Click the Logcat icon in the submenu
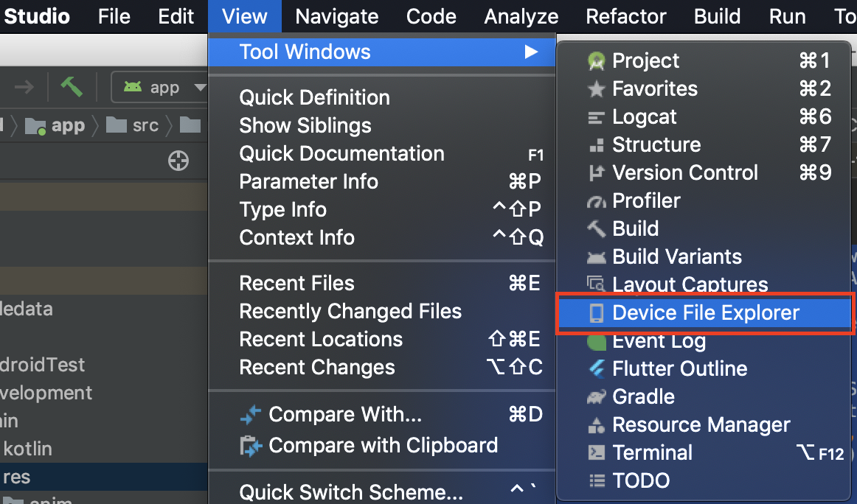The image size is (857, 504). (596, 117)
